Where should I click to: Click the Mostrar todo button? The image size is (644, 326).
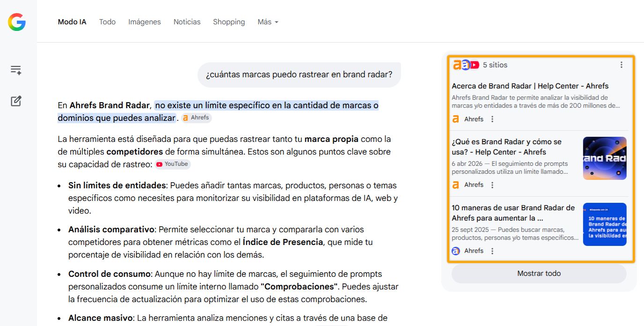[539, 274]
